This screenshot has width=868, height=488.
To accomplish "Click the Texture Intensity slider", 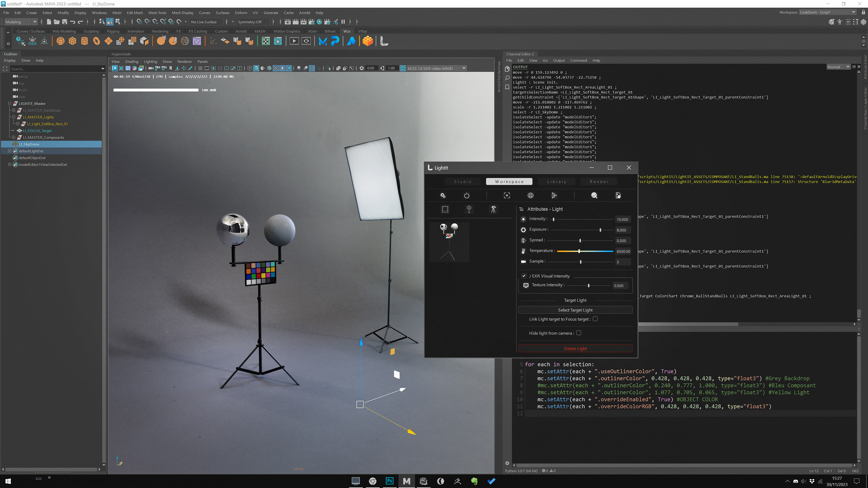I will [x=588, y=286].
